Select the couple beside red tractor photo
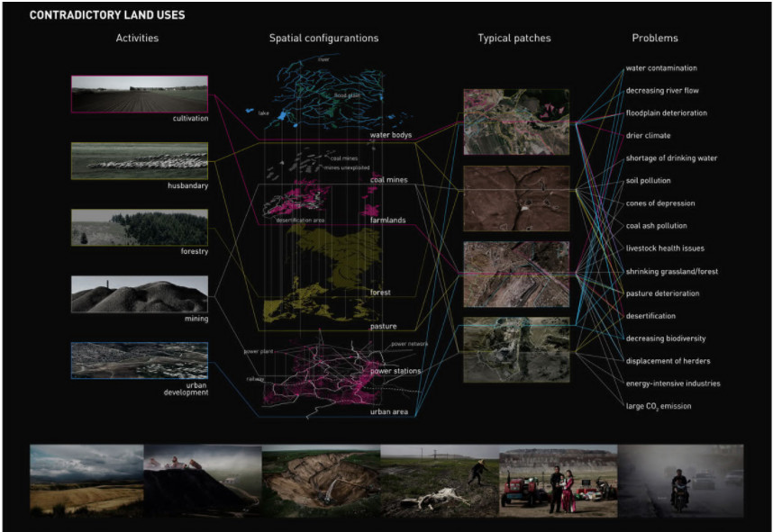 (559, 479)
